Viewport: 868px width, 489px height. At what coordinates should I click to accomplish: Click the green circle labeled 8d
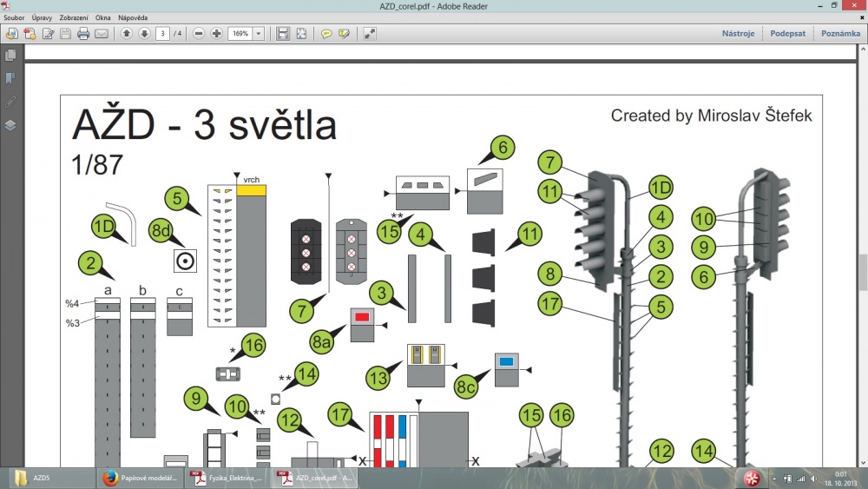coord(161,230)
